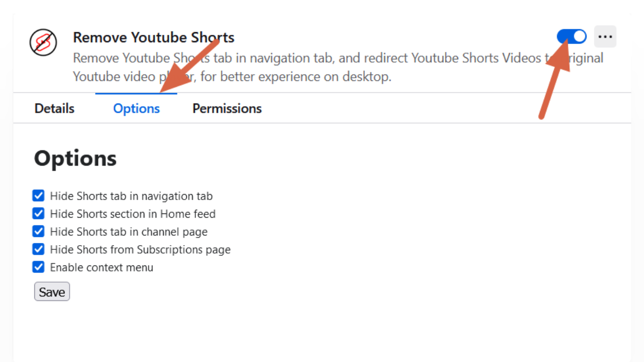Select the currently active Options tab
This screenshot has height=362, width=644.
pos(136,108)
